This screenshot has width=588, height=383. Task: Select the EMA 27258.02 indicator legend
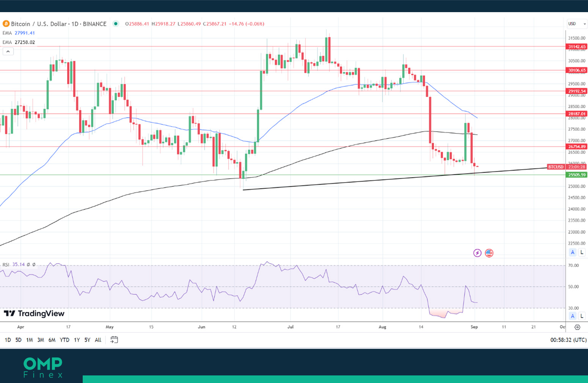click(19, 42)
